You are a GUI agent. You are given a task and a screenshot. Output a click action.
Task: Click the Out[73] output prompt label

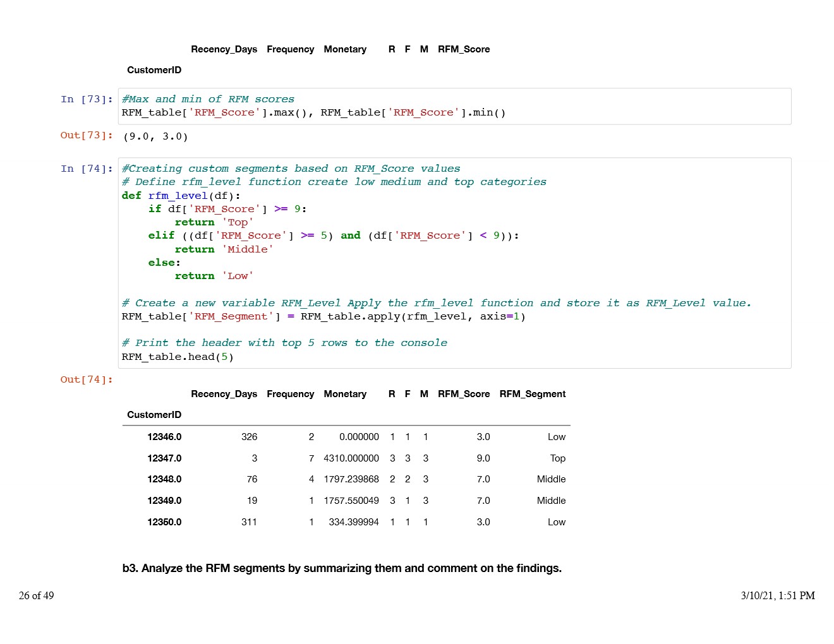(x=87, y=135)
